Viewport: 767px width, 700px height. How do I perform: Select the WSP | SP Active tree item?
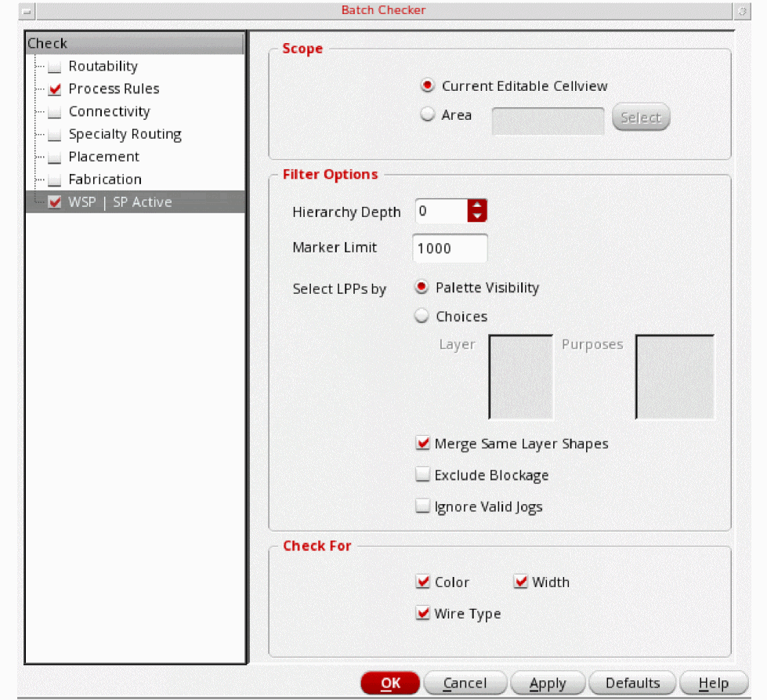(120, 202)
